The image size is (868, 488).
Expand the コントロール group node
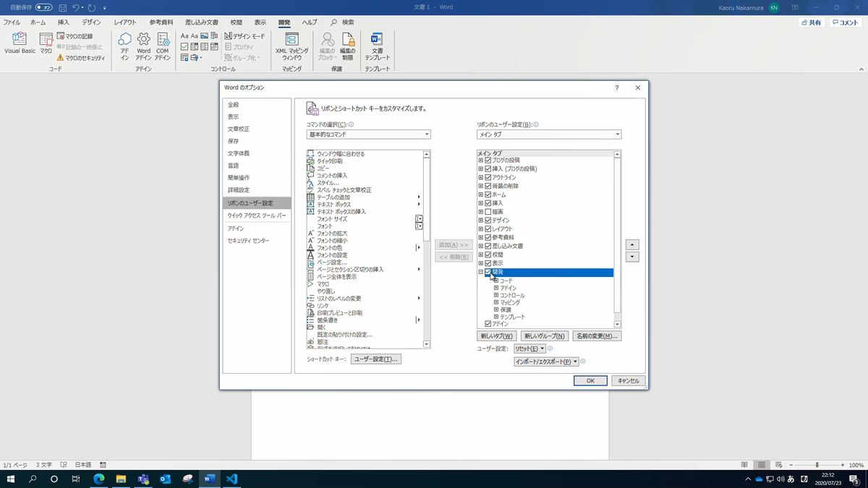click(x=496, y=296)
